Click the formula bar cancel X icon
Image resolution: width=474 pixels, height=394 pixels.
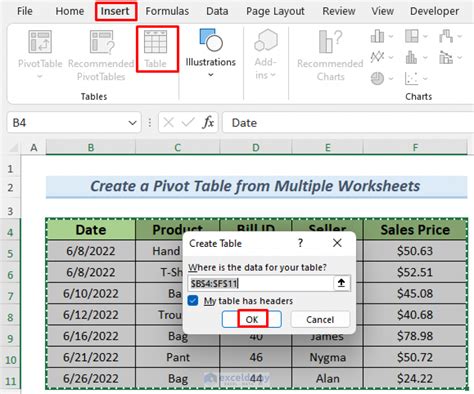pyautogui.click(x=168, y=123)
